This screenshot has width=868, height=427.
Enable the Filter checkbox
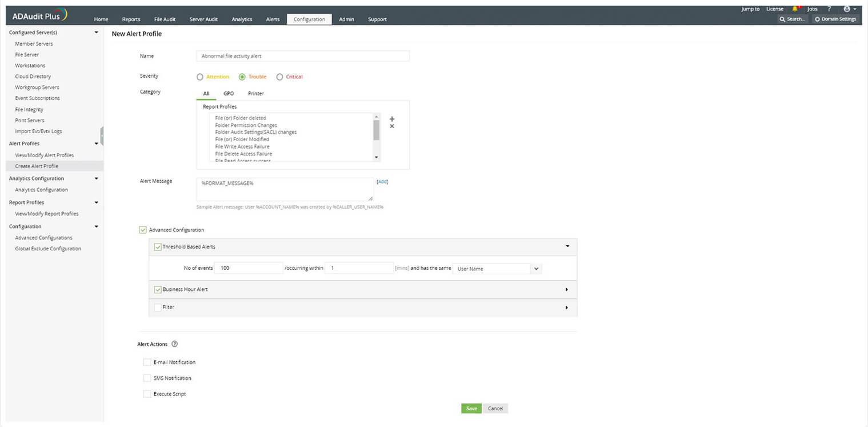click(x=158, y=307)
